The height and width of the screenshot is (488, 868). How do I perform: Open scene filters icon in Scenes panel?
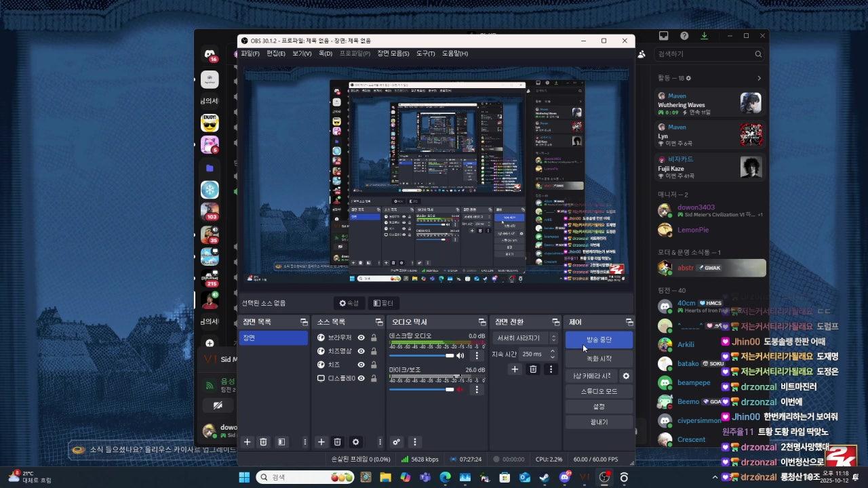pos(281,442)
